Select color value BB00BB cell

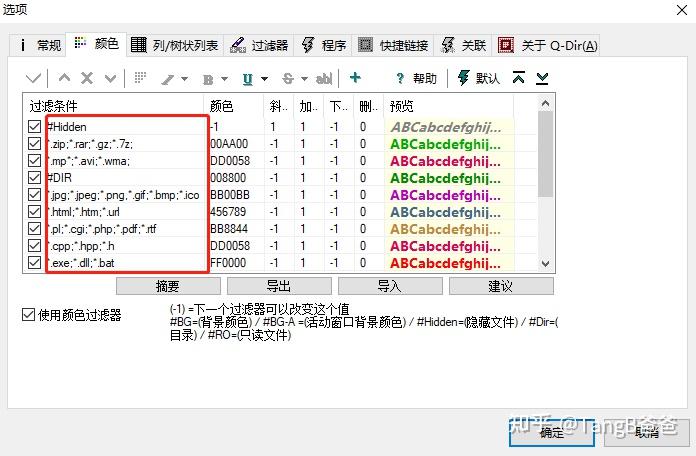tap(230, 194)
